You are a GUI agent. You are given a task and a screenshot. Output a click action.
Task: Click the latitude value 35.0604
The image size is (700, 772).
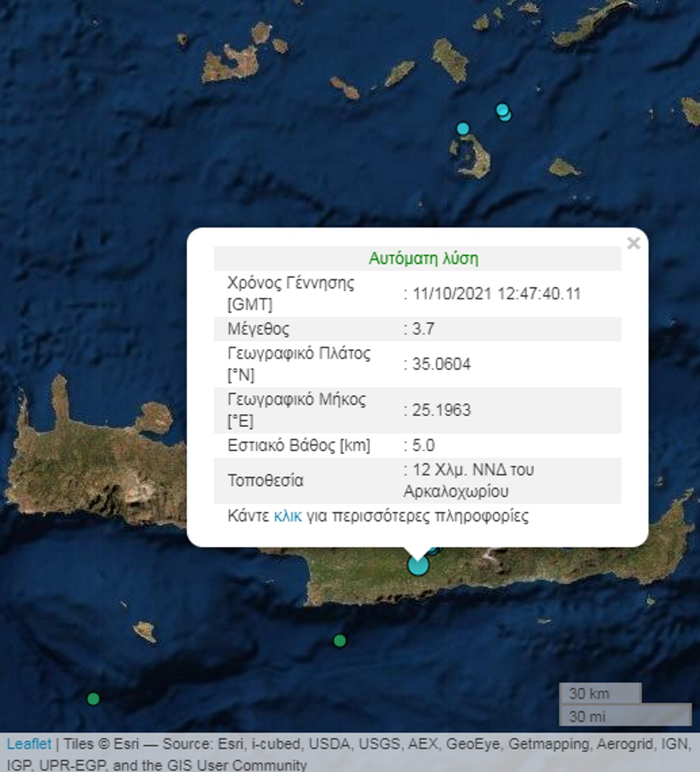point(441,364)
